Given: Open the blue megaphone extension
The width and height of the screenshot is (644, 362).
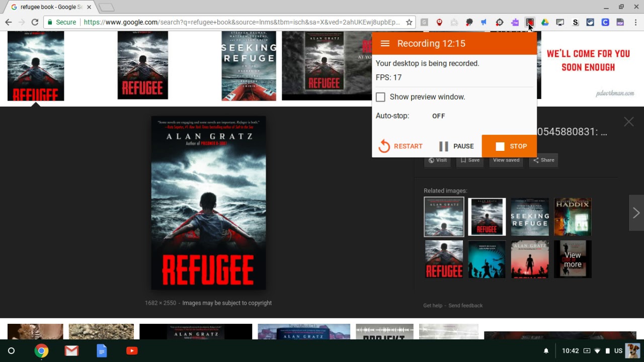Looking at the screenshot, I should [x=484, y=22].
